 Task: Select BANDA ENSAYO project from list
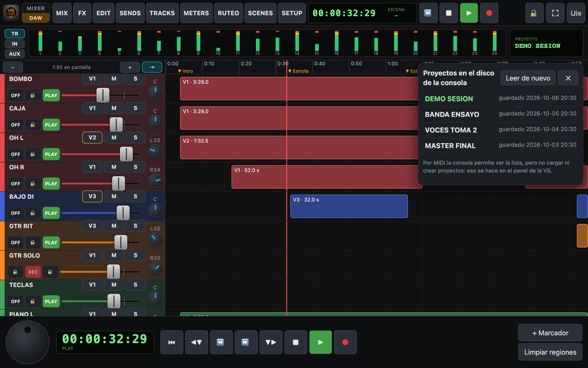(500, 114)
